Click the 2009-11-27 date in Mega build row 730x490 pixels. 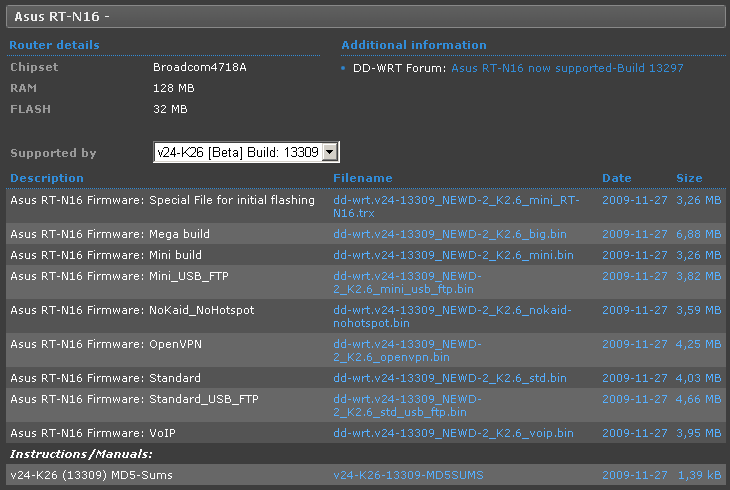pos(635,234)
